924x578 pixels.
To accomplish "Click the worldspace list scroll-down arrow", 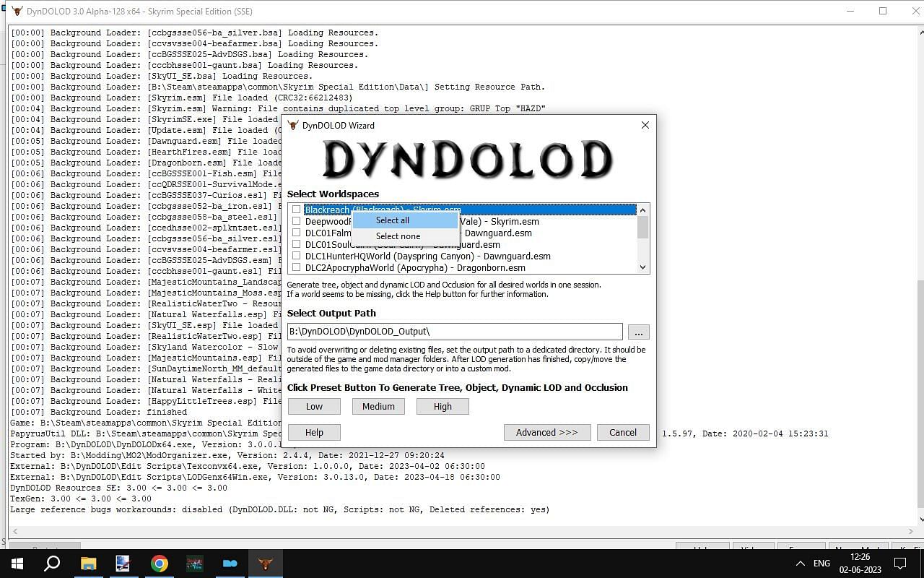I will (642, 267).
